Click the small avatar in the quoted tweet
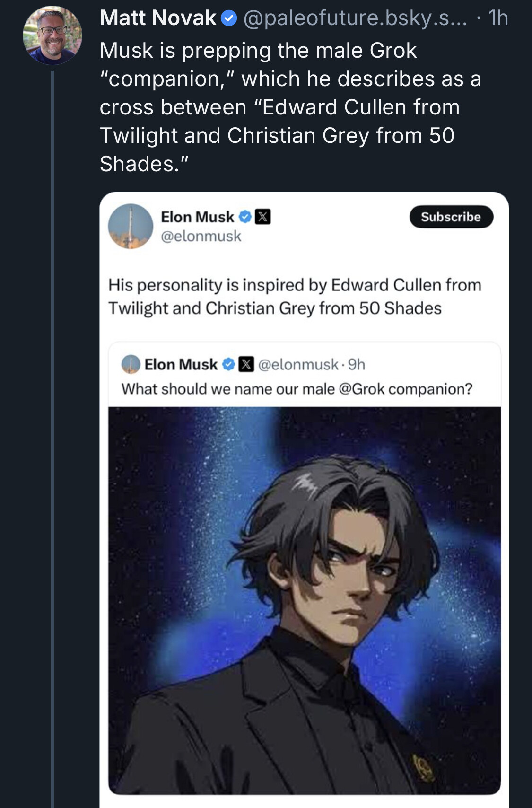The height and width of the screenshot is (808, 532). click(x=131, y=364)
